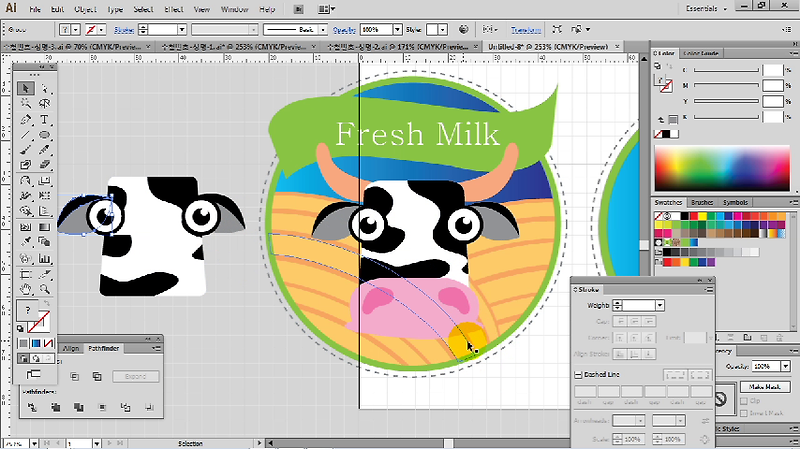The image size is (800, 449).
Task: Select the Column Graph tool
Action: pyautogui.click(x=45, y=259)
